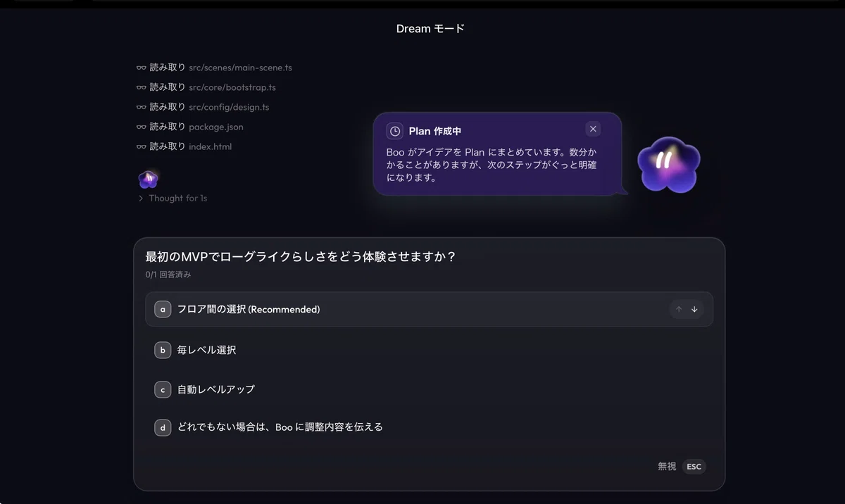The height and width of the screenshot is (504, 845).
Task: Click the up arrow in option a
Action: coord(679,309)
